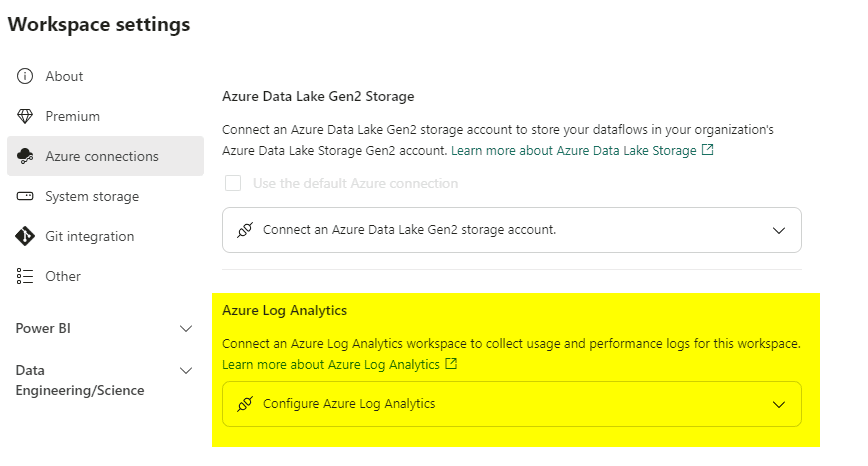Image resolution: width=868 pixels, height=466 pixels.
Task: Expand the Power BI section chevron
Action: click(x=186, y=329)
